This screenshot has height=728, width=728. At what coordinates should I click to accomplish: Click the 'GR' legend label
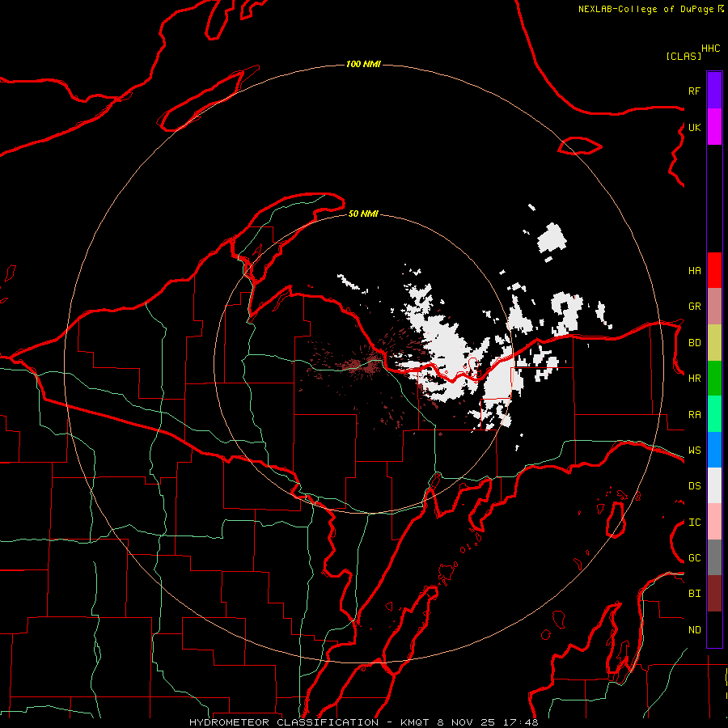click(694, 307)
